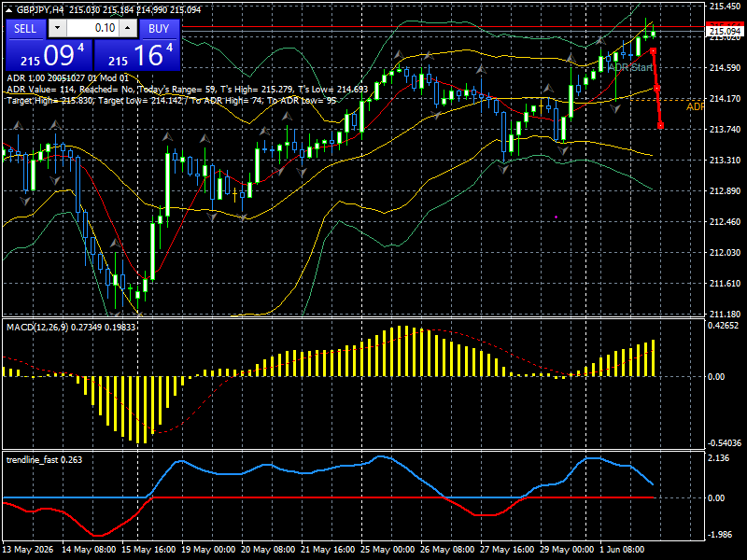Click the 215.16 buy price tile
Image resolution: width=747 pixels, height=560 pixels.
(137, 55)
